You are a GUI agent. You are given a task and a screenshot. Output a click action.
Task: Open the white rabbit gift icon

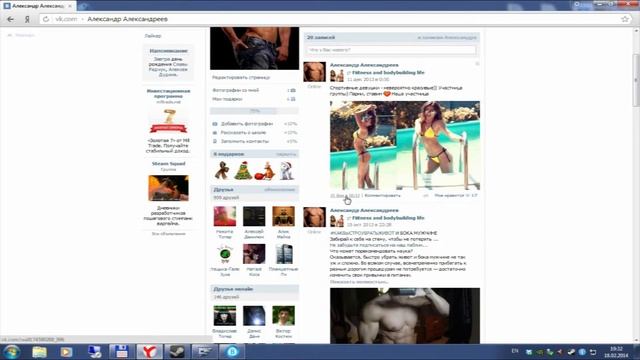coord(286,171)
